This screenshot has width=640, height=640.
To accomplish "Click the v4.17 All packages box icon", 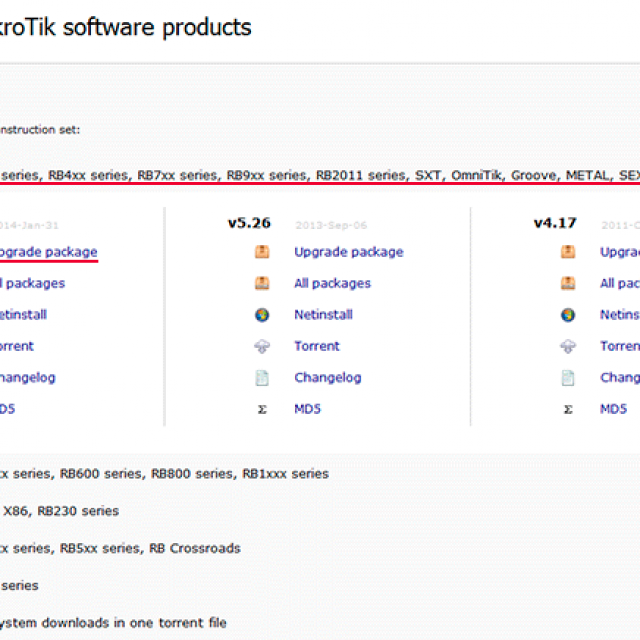I will (568, 283).
